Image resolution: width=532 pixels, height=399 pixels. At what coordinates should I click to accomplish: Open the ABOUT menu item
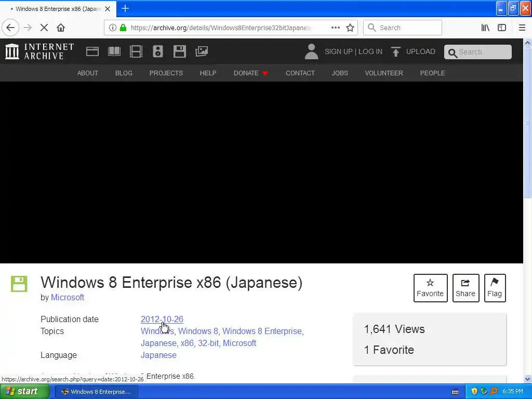pos(87,73)
